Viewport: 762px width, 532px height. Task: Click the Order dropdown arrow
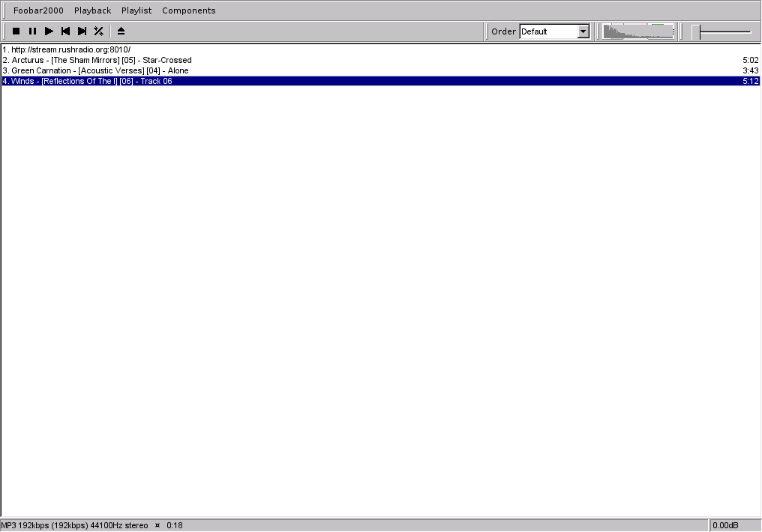tap(583, 31)
